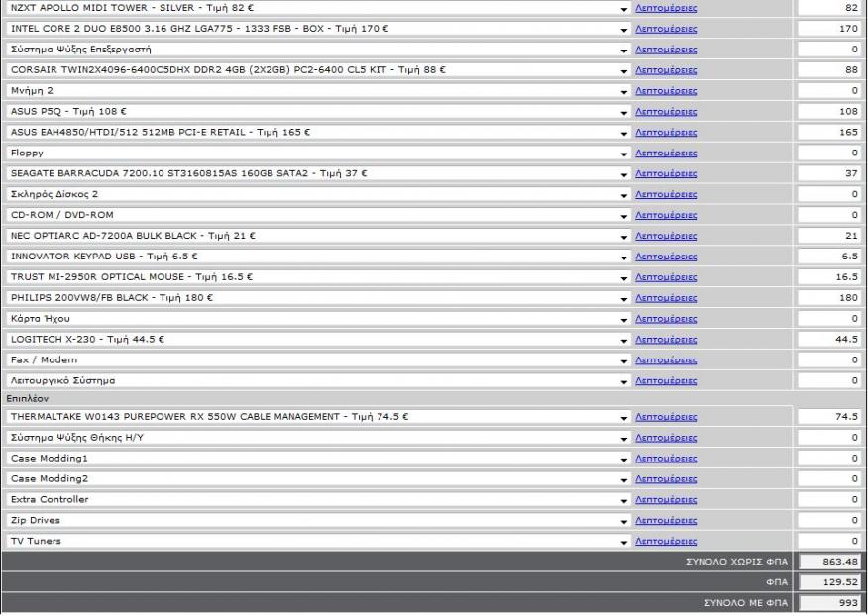Click the price field showing 108
Screen dimensions: 868x616
(829, 112)
